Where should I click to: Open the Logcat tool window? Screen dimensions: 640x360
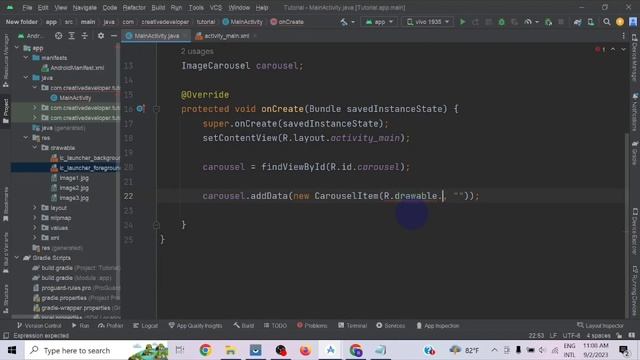(x=146, y=326)
